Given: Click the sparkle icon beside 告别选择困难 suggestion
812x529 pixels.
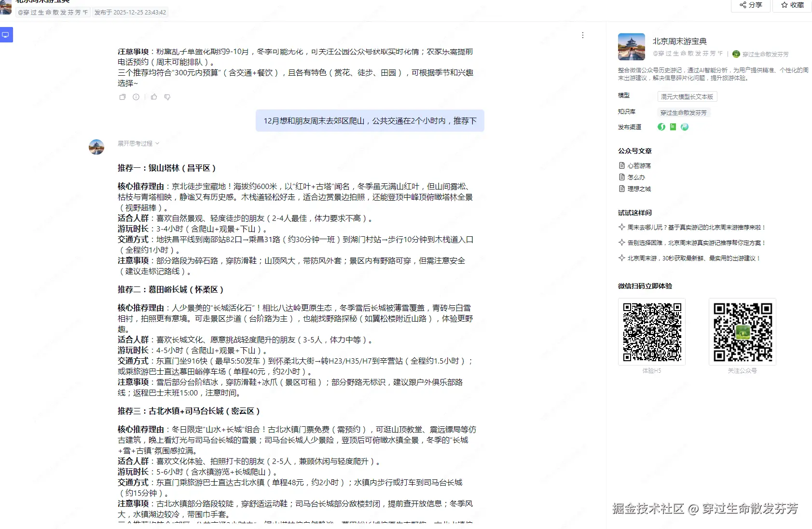Looking at the screenshot, I should 622,243.
